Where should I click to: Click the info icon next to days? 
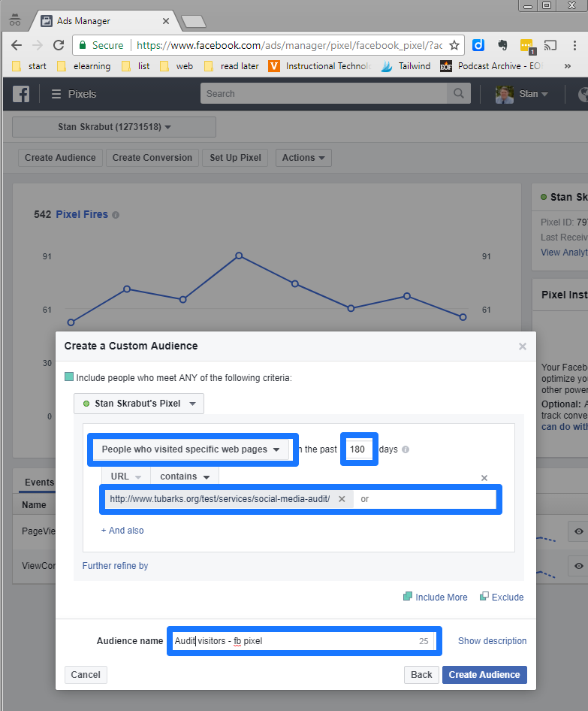coord(406,450)
